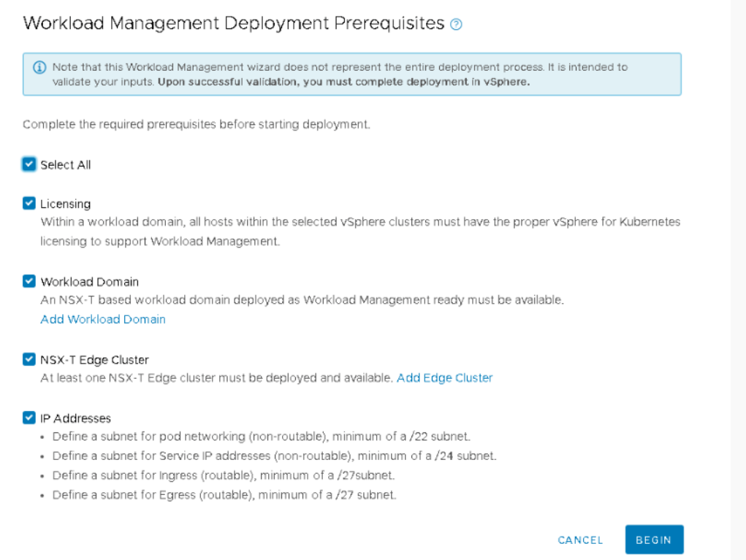The height and width of the screenshot is (560, 746).
Task: Open the help icon beside the page title
Action: click(x=457, y=24)
